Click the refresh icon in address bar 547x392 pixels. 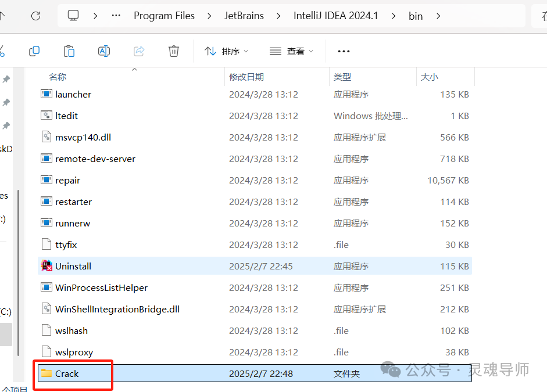point(35,16)
